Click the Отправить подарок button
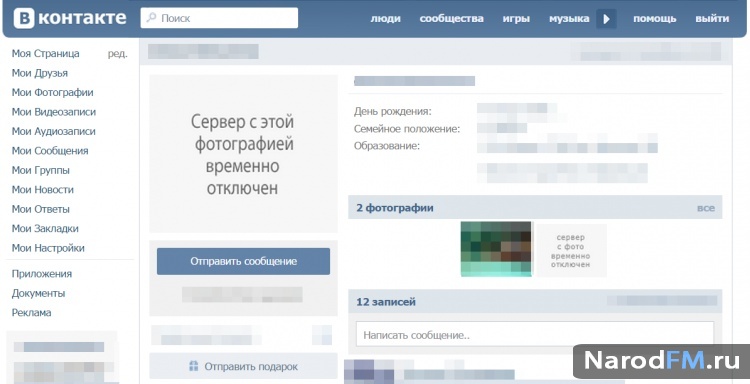Image resolution: width=750 pixels, height=384 pixels. 243,366
